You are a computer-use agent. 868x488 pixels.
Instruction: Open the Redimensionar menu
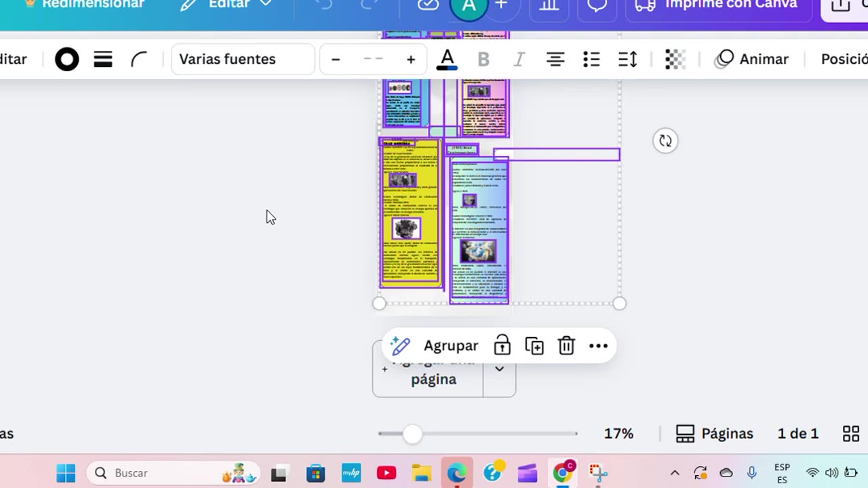(x=85, y=4)
